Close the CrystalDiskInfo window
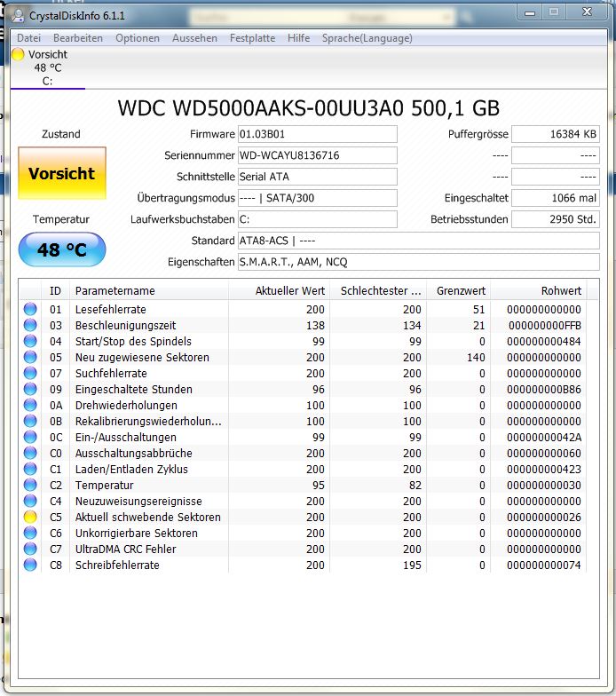The height and width of the screenshot is (696, 616). pyautogui.click(x=588, y=12)
